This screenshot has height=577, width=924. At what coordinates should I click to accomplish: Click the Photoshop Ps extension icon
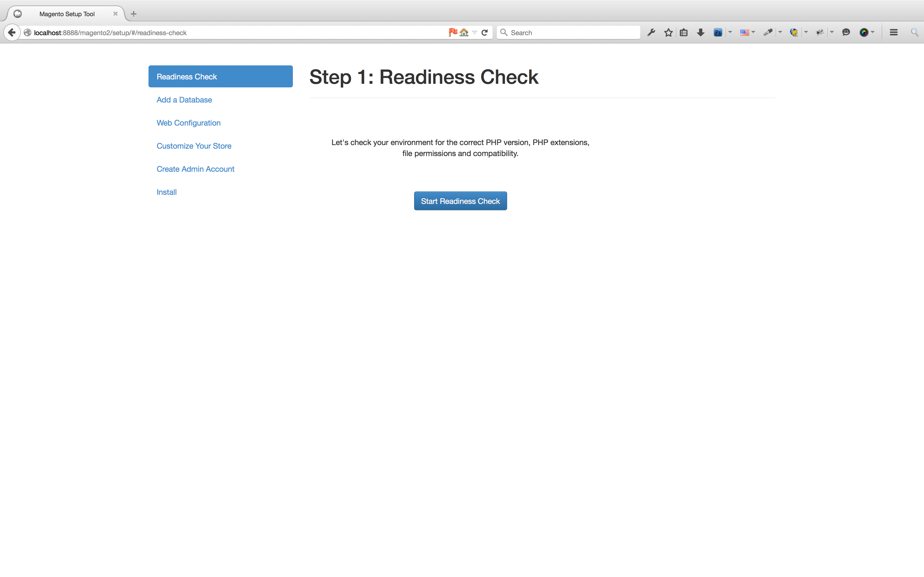717,32
